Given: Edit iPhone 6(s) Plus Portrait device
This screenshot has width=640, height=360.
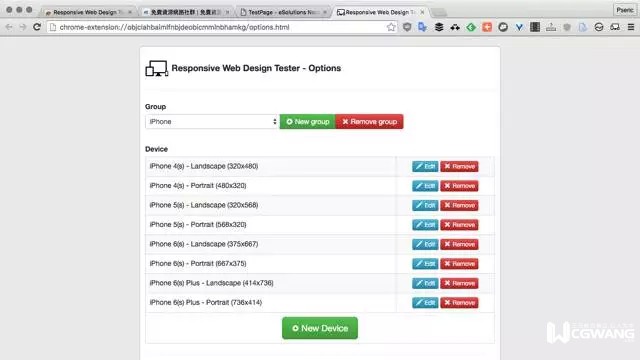Looking at the screenshot, I should [425, 302].
